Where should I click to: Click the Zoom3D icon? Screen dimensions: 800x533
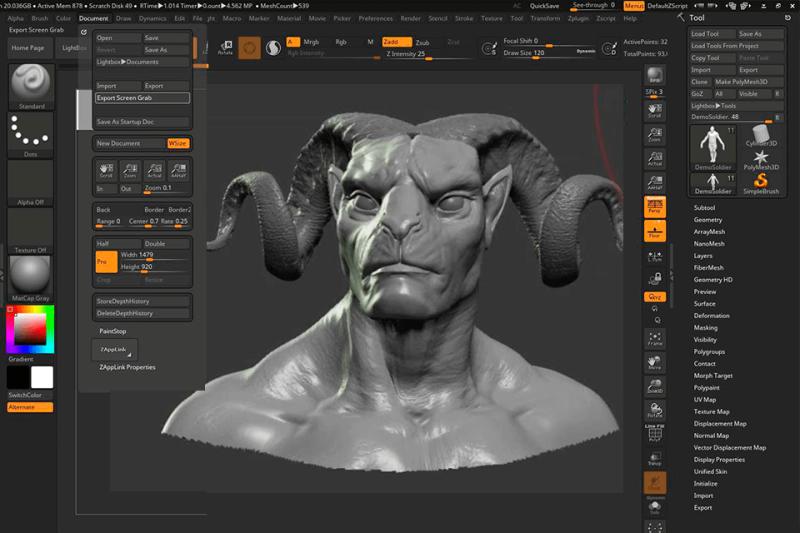pyautogui.click(x=655, y=387)
